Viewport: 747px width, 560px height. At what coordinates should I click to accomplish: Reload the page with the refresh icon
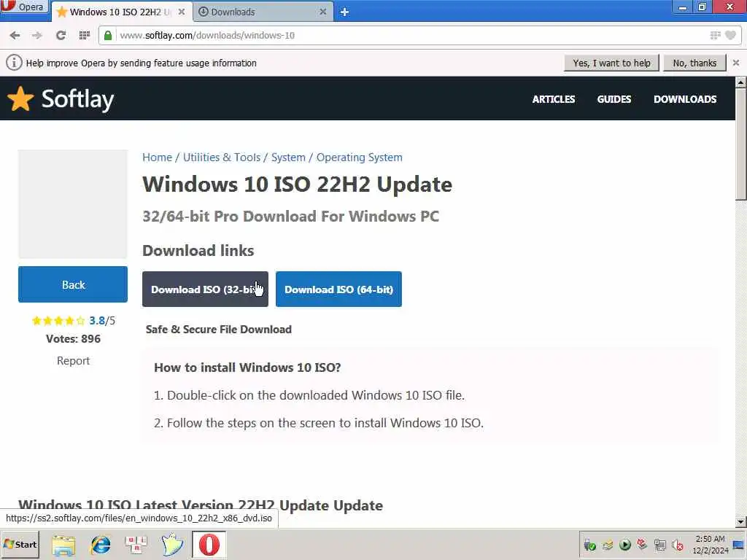61,35
